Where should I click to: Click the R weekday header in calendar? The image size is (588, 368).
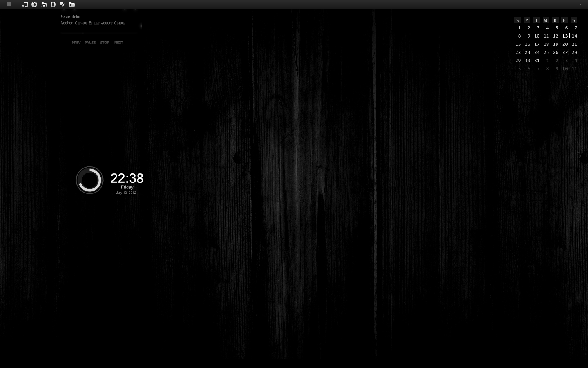(555, 20)
